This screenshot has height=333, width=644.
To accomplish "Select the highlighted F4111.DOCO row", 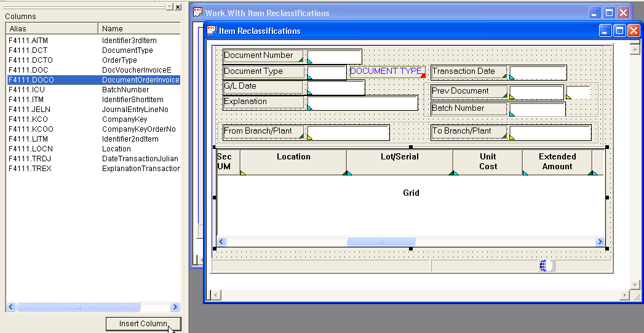I will 93,80.
